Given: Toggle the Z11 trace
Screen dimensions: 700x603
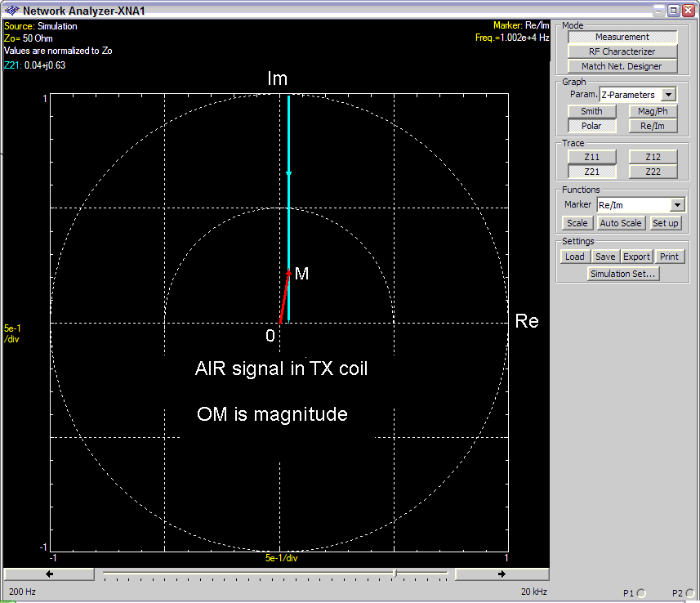Looking at the screenshot, I should click(x=592, y=157).
